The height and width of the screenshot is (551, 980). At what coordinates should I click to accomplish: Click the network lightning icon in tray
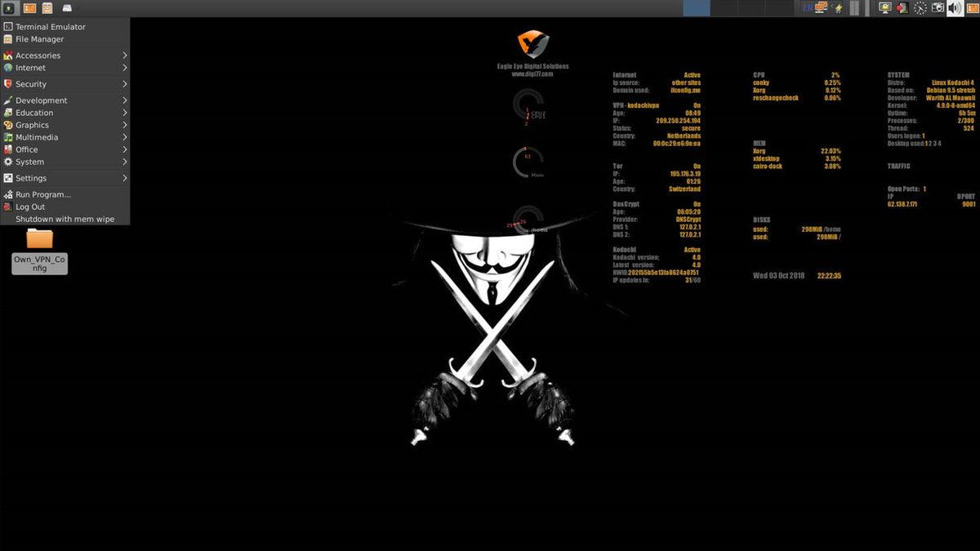pos(838,7)
